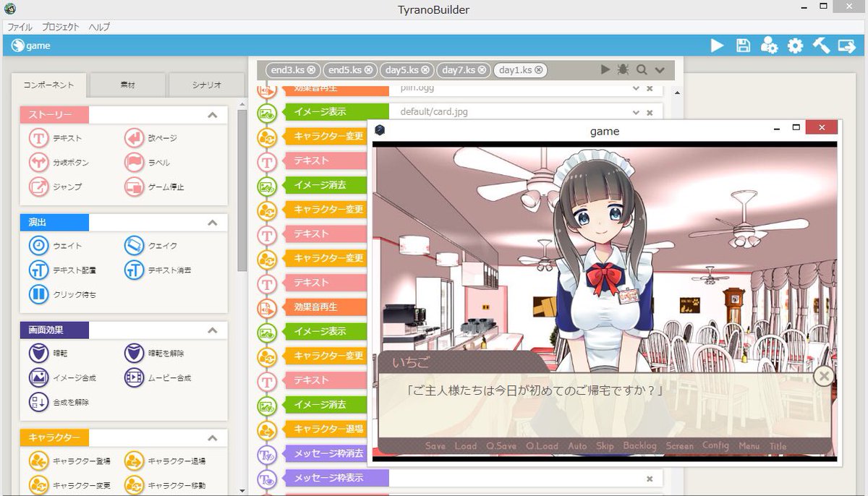Select the ラベル component
Image resolution: width=868 pixels, height=496 pixels.
148,163
